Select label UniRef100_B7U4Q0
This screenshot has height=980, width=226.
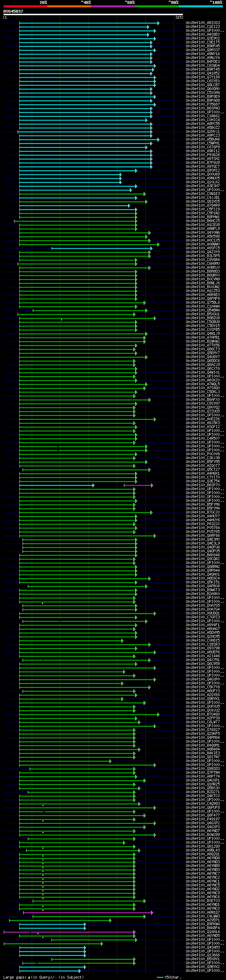tap(202, 714)
